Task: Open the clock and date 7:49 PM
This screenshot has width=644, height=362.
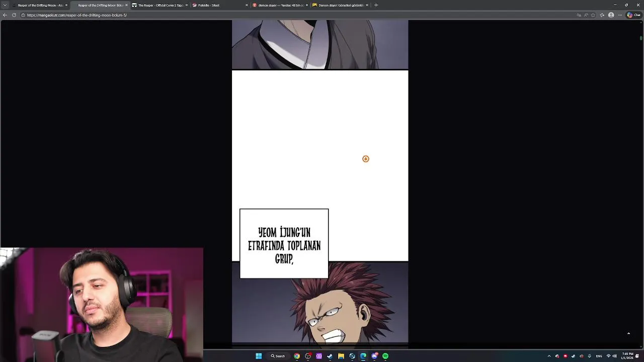Action: point(627,356)
